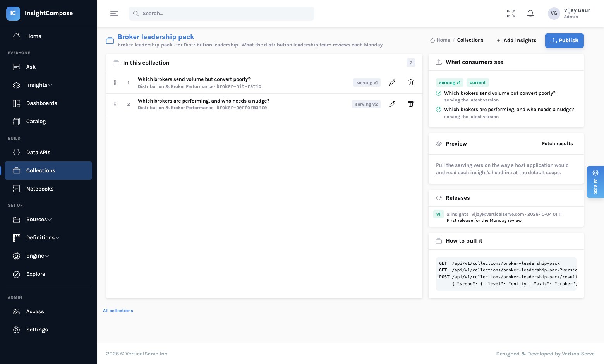Open Ask in the sidebar

pyautogui.click(x=48, y=67)
